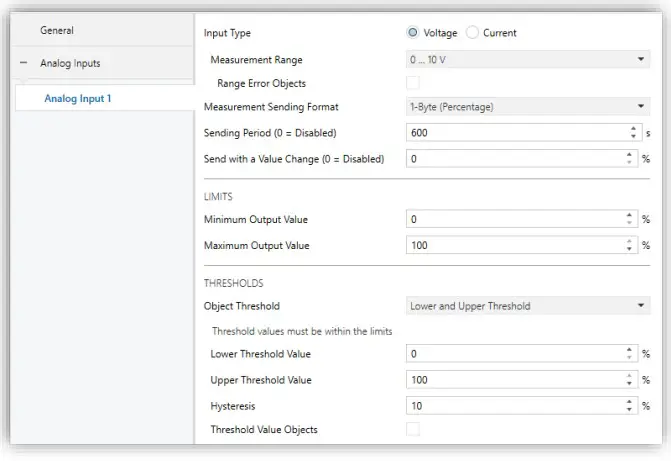Open the Measurement Range dropdown
Viewport: 671px width, 461px height.
(x=528, y=60)
